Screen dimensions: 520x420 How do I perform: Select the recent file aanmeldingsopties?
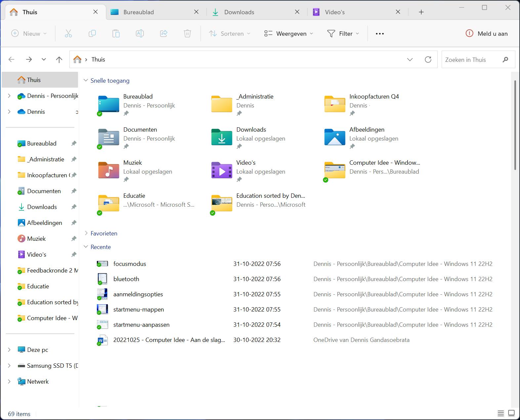point(294,294)
